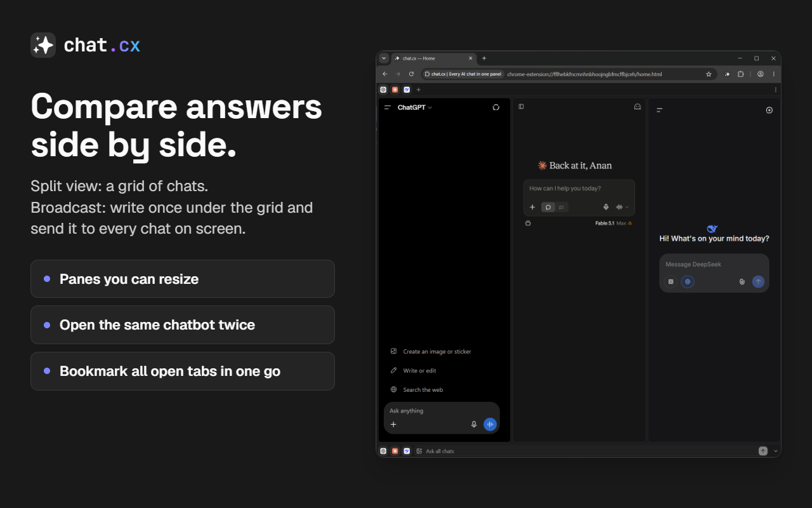Open the ChatGPT model dropdown

click(415, 107)
